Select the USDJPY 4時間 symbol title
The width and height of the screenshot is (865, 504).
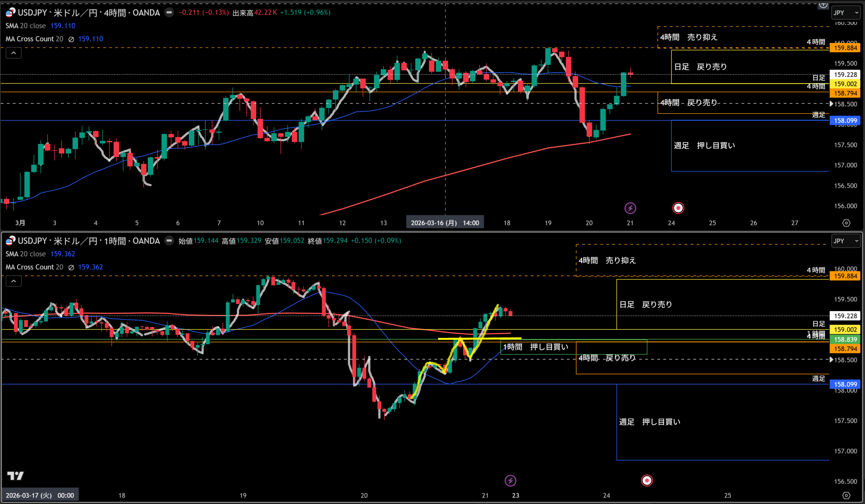click(89, 13)
